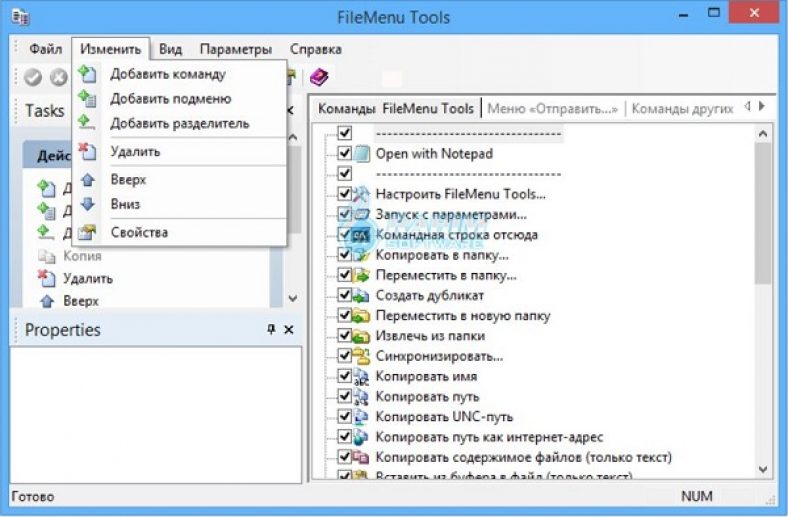Click icon beside Создать дубликат
This screenshot has width=788, height=517.
point(361,295)
